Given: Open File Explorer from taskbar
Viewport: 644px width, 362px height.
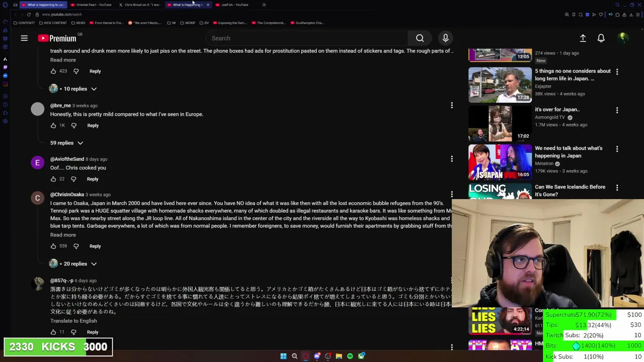Looking at the screenshot, I should 339,356.
